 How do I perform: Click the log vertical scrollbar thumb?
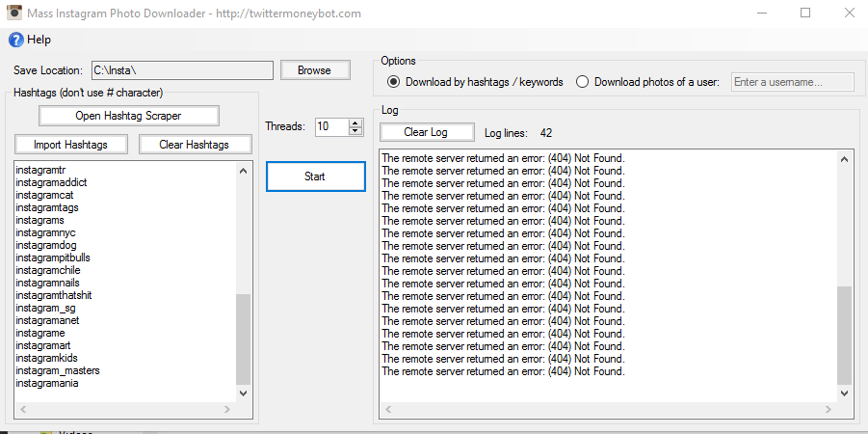click(x=844, y=336)
